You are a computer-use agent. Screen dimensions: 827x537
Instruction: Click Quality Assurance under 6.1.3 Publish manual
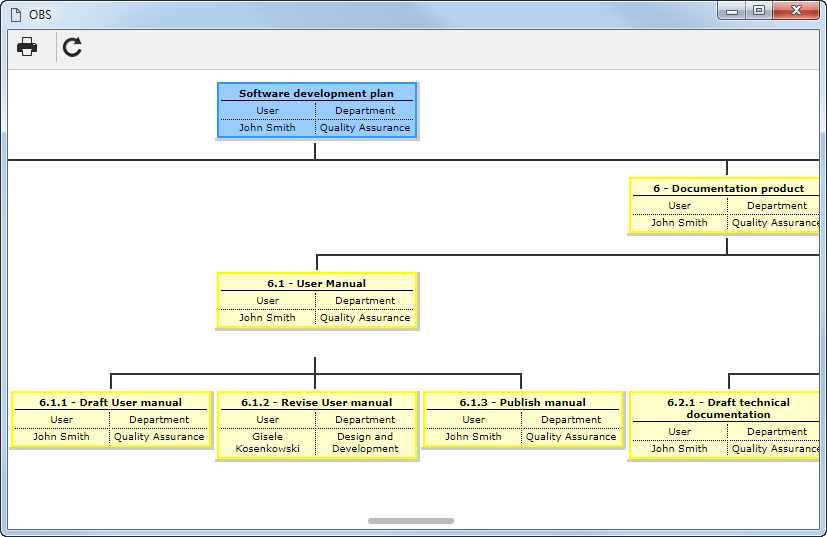[571, 437]
